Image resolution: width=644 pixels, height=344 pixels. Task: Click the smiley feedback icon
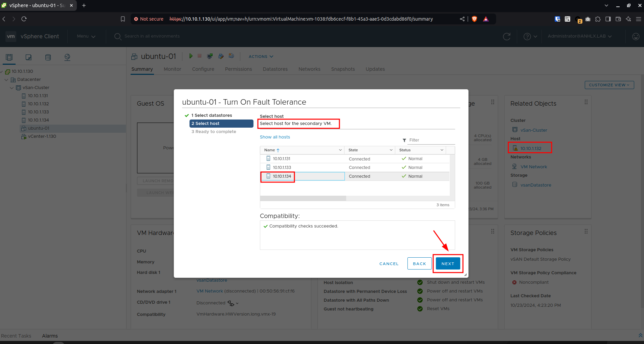(x=636, y=37)
